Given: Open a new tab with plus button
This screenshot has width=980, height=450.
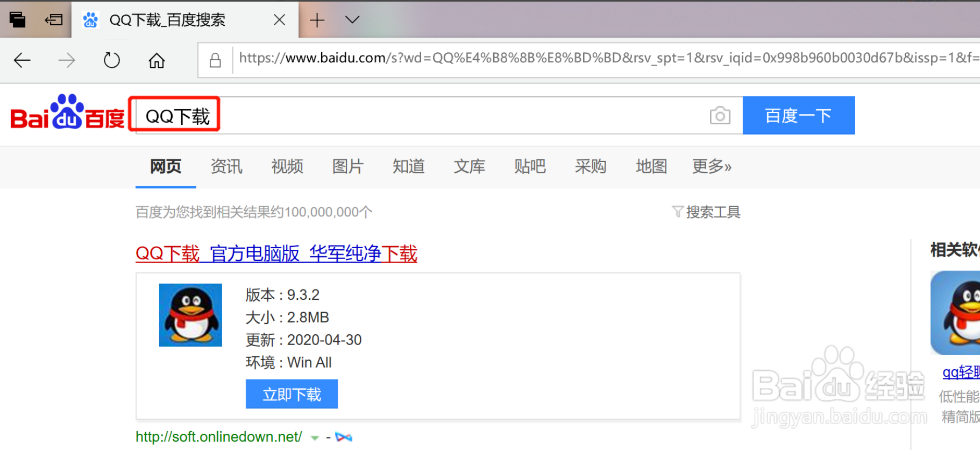Looking at the screenshot, I should 317,20.
